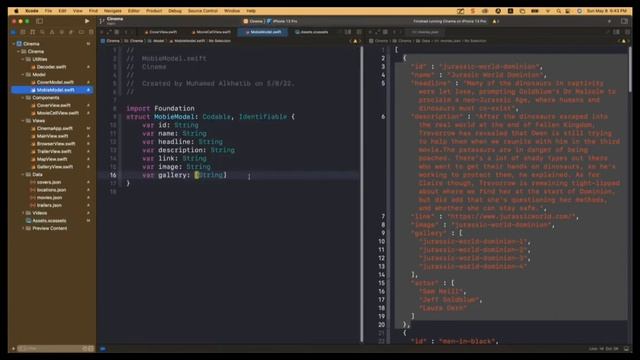The image size is (640, 360).
Task: Open the Debug menu
Action: (175, 11)
